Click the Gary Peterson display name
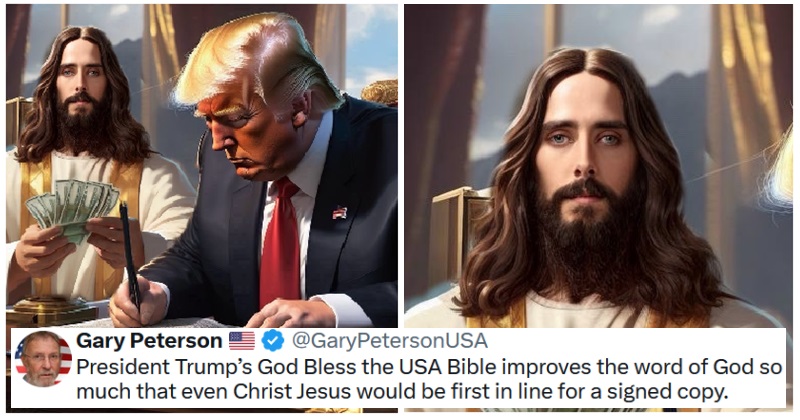The height and width of the screenshot is (420, 800). click(149, 341)
